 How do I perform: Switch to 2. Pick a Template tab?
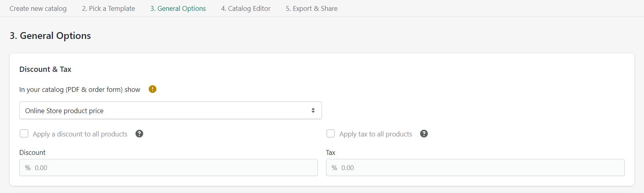point(108,8)
